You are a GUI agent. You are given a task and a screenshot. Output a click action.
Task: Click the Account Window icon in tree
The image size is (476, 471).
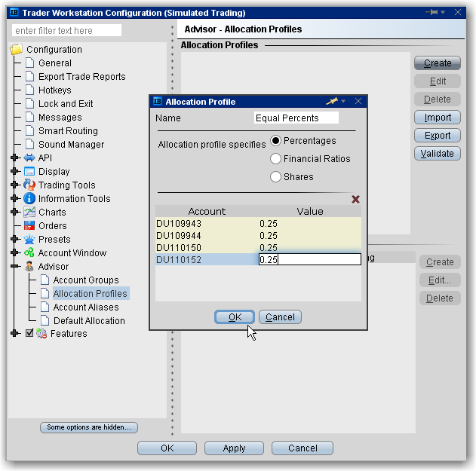[29, 252]
